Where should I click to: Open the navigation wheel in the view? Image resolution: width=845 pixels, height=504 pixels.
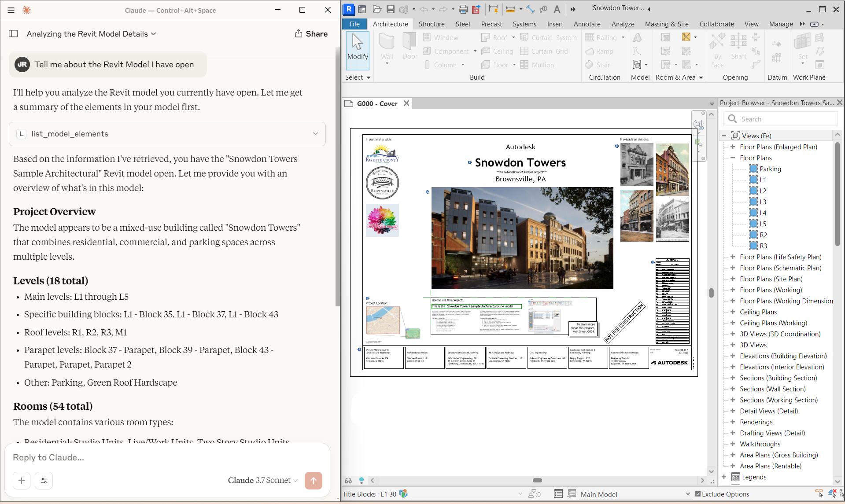(698, 125)
